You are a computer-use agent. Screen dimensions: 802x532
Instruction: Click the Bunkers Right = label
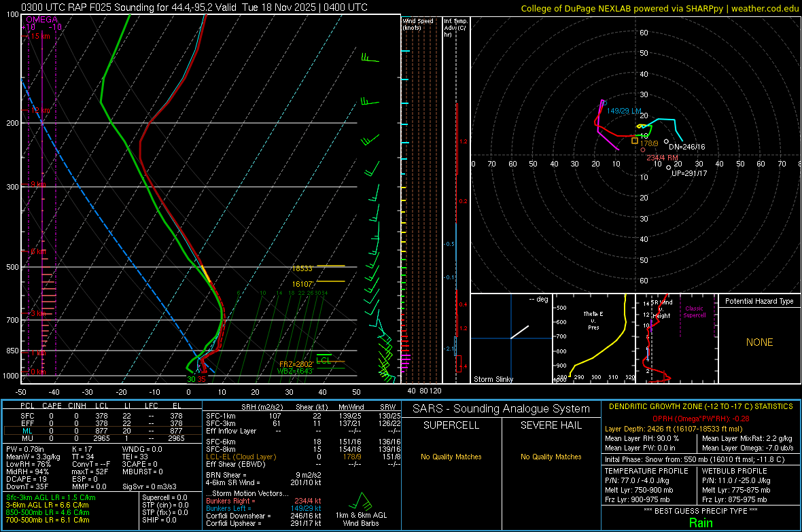(x=230, y=501)
